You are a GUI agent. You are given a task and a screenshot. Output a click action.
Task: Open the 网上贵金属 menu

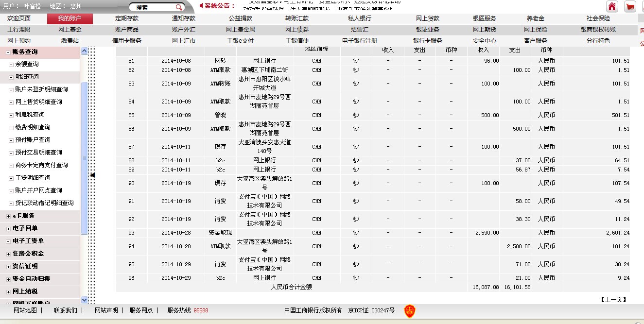241,30
